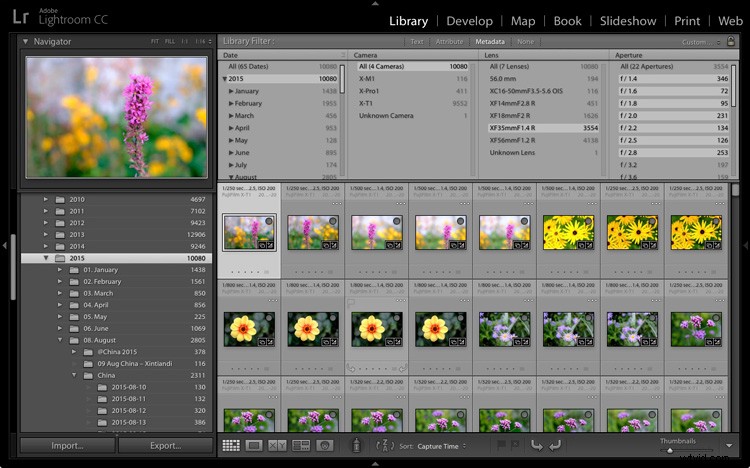Rotate photo clockwise in toolbar

(x=555, y=446)
